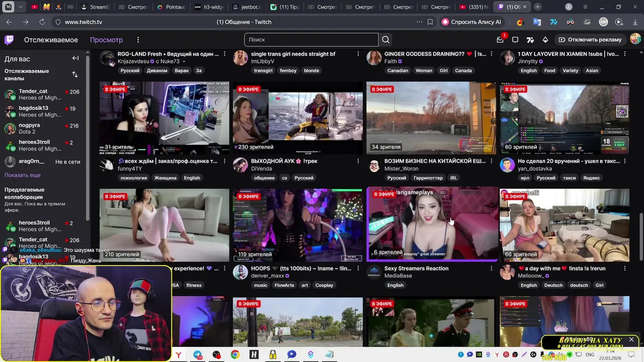Viewport: 644px width, 362px height.
Task: Open DiVenda stream thumbnail with 230 viewers
Action: pyautogui.click(x=297, y=118)
